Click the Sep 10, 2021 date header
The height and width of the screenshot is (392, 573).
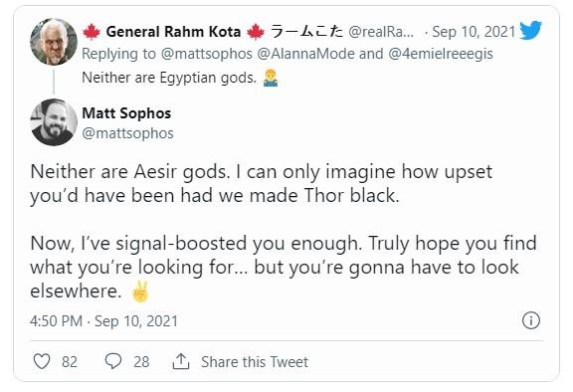474,32
